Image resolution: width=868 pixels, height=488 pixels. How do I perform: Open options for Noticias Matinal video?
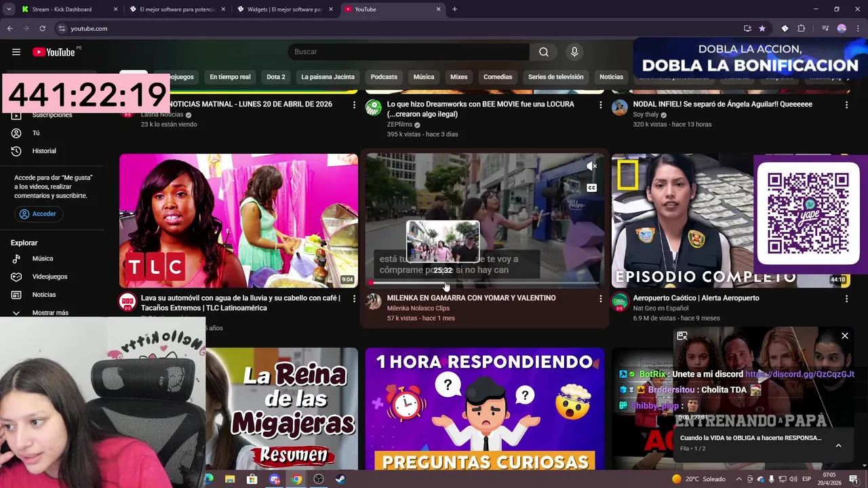[x=354, y=105]
